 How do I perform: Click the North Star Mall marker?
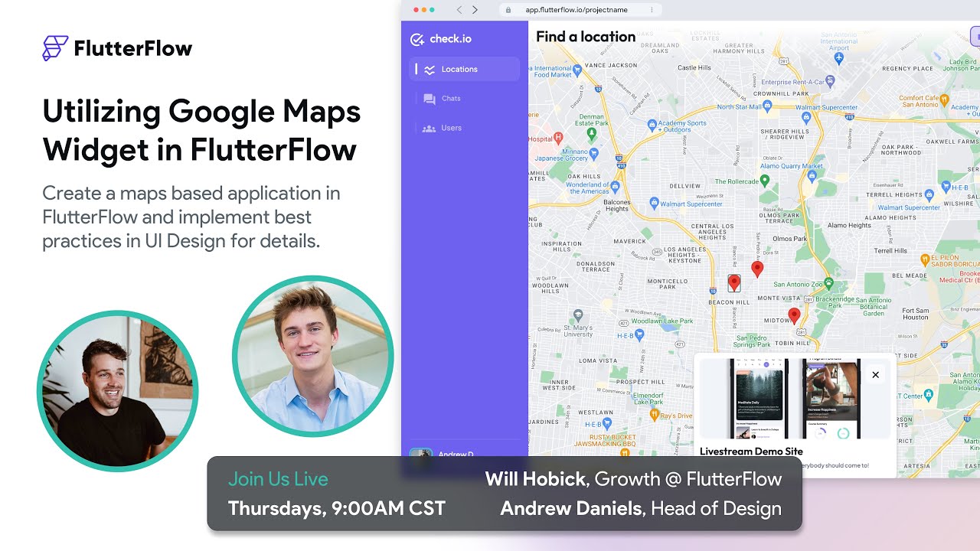pyautogui.click(x=768, y=106)
